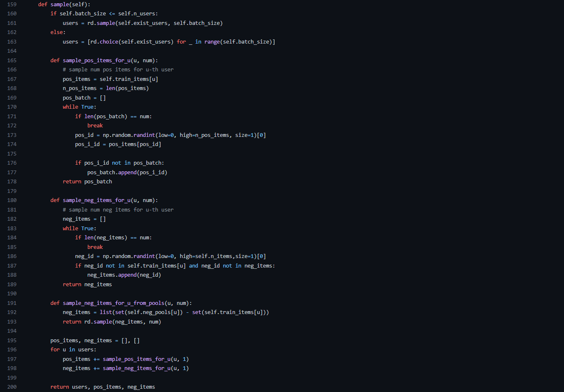Image resolution: width=564 pixels, height=392 pixels.
Task: Click 'pos_items, neg_items = [], []' line
Action: [95, 341]
